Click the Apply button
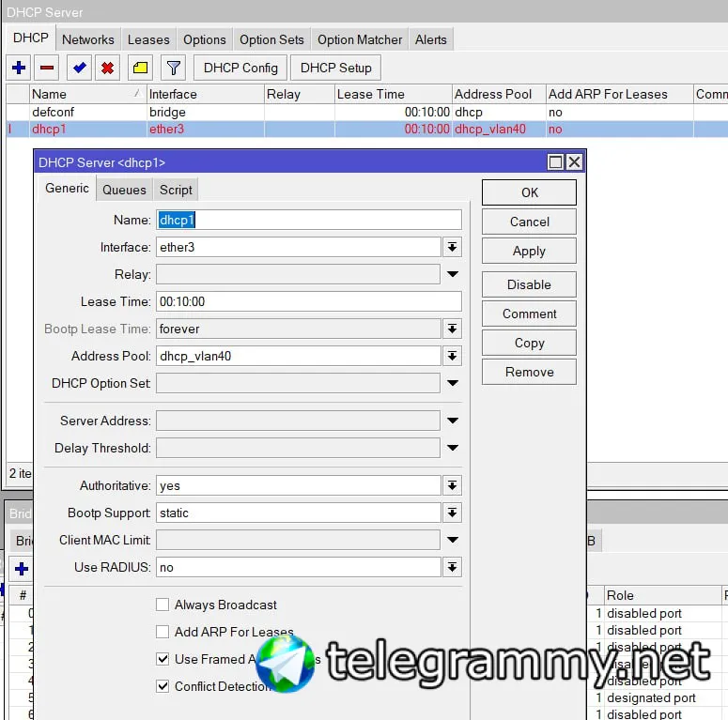728x720 pixels. tap(529, 251)
